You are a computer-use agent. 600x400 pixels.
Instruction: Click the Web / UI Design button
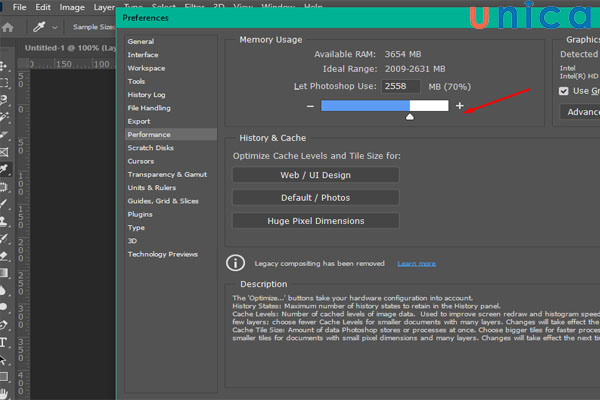pyautogui.click(x=315, y=175)
